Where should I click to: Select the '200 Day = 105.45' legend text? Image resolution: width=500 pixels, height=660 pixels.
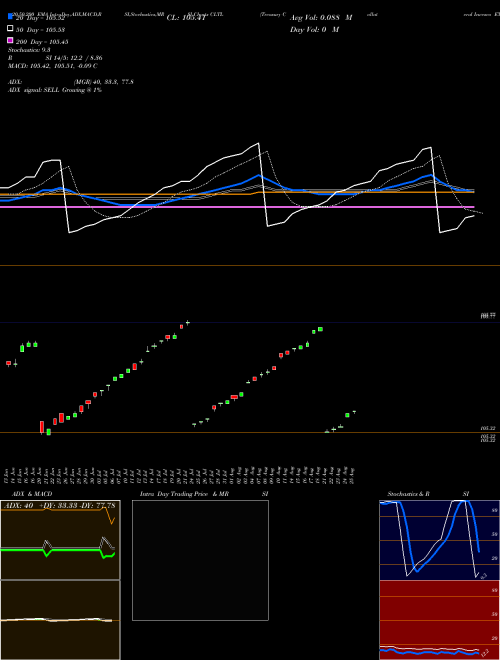pos(42,42)
